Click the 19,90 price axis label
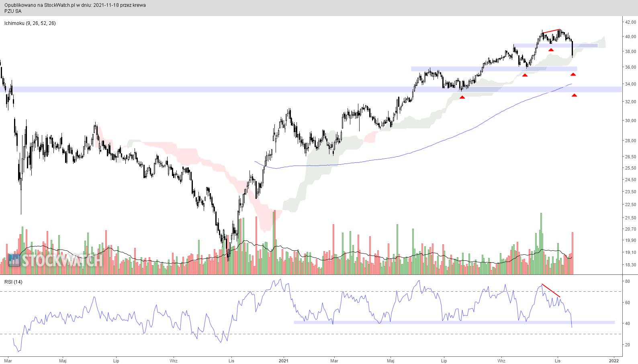The width and height of the screenshot is (638, 364). click(x=630, y=240)
